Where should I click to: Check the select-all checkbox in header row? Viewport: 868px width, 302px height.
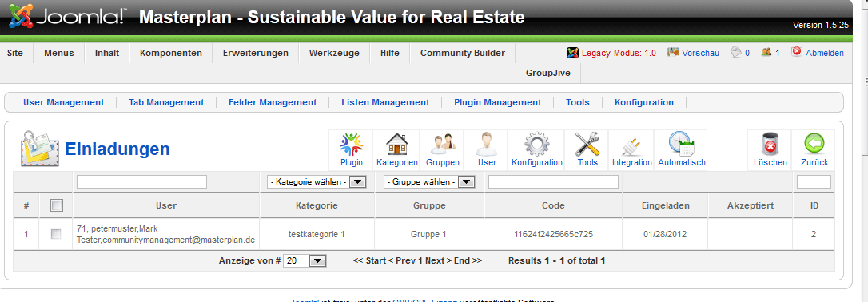point(57,205)
